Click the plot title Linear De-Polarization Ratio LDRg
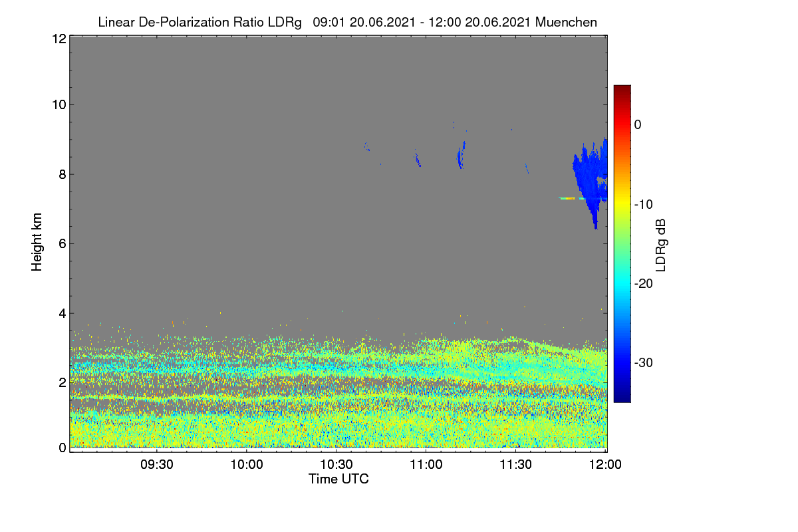Viewport: 798px width, 532px height. [x=199, y=23]
